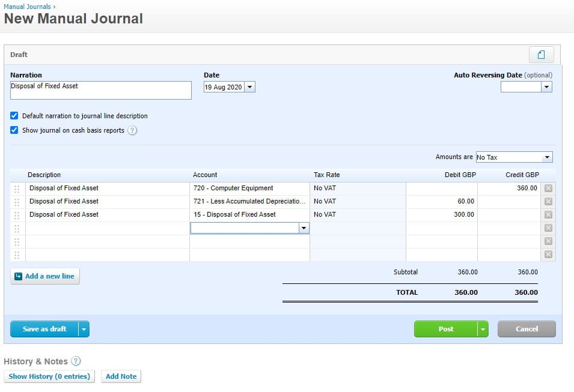This screenshot has height=392, width=574.
Task: Edit description in Computer Equipment row
Action: [107, 188]
